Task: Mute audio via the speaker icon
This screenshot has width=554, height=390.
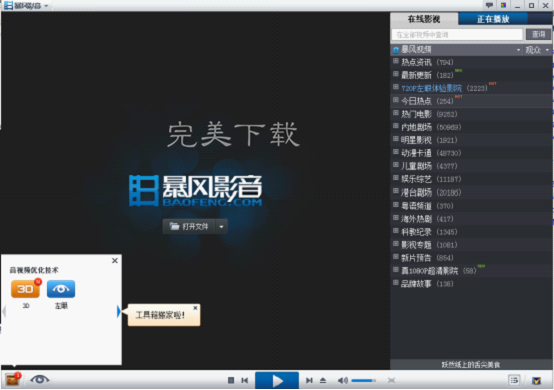Action: point(342,380)
